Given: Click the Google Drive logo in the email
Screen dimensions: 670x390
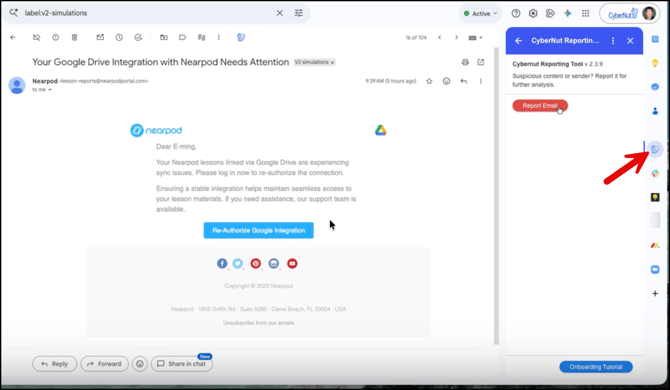Looking at the screenshot, I should click(381, 130).
